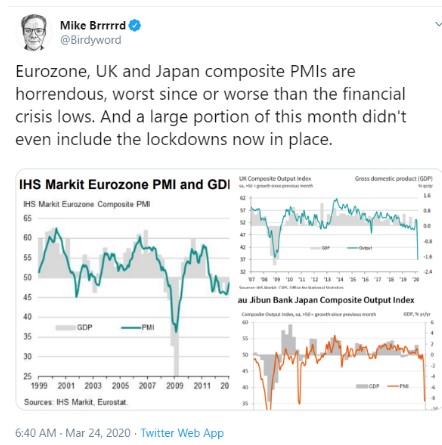Expand the tweet options chevron
This screenshot has width=442, height=445.
pyautogui.click(x=438, y=24)
